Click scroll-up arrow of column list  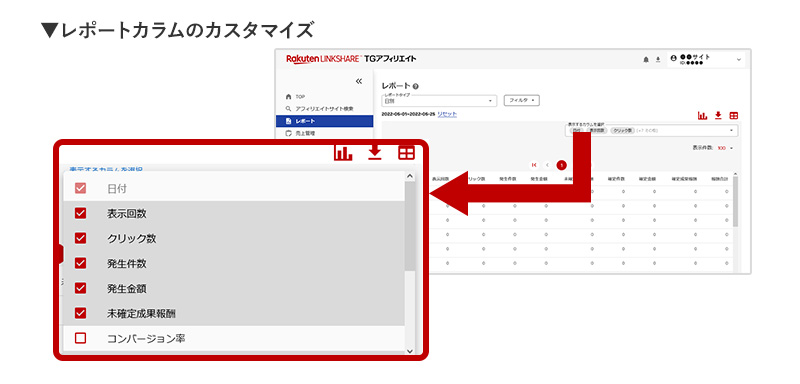[410, 176]
